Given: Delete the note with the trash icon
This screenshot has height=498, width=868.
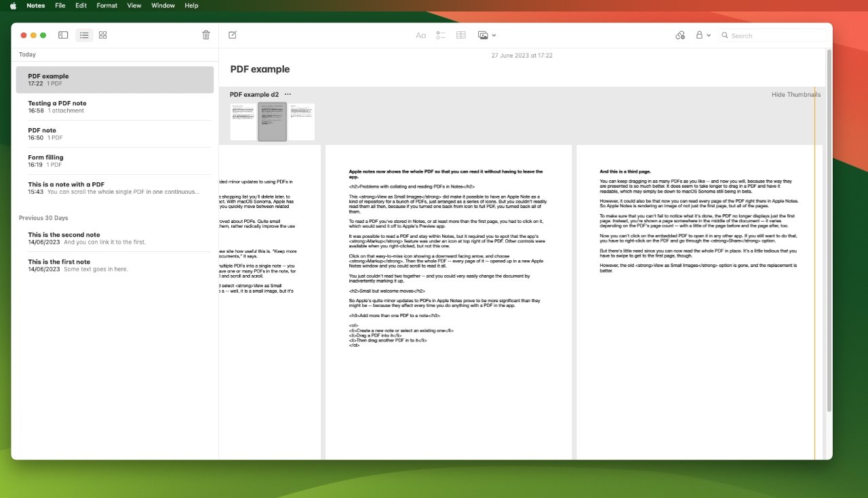Looking at the screenshot, I should (x=205, y=35).
